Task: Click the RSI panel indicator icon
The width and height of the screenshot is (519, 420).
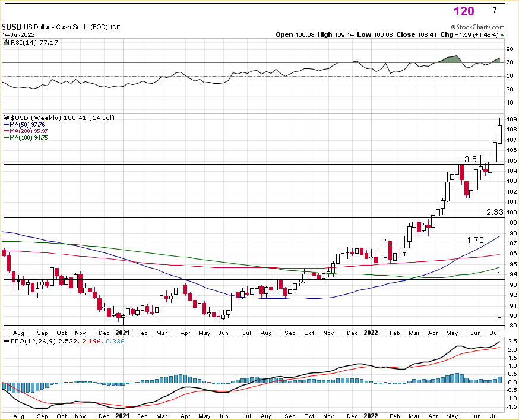Action: (x=7, y=42)
